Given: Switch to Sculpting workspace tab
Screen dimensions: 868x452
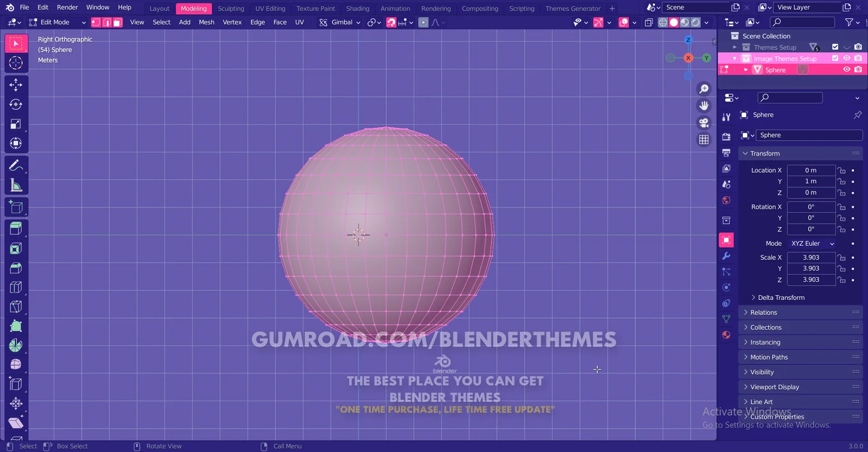Looking at the screenshot, I should [x=231, y=8].
